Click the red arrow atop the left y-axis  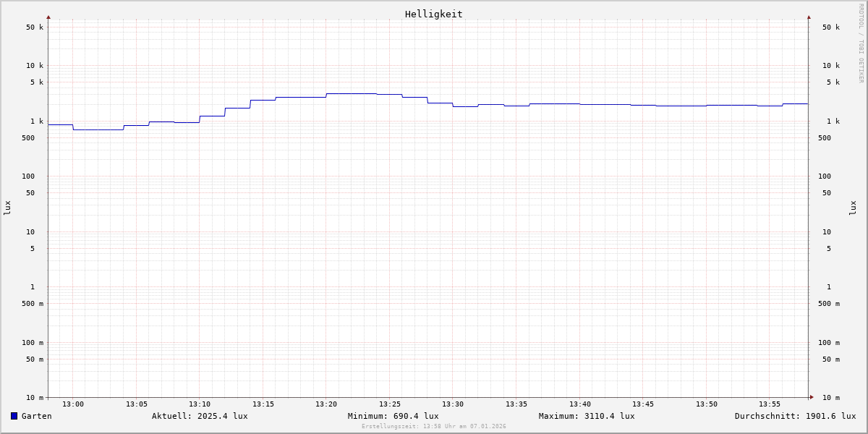48,17
